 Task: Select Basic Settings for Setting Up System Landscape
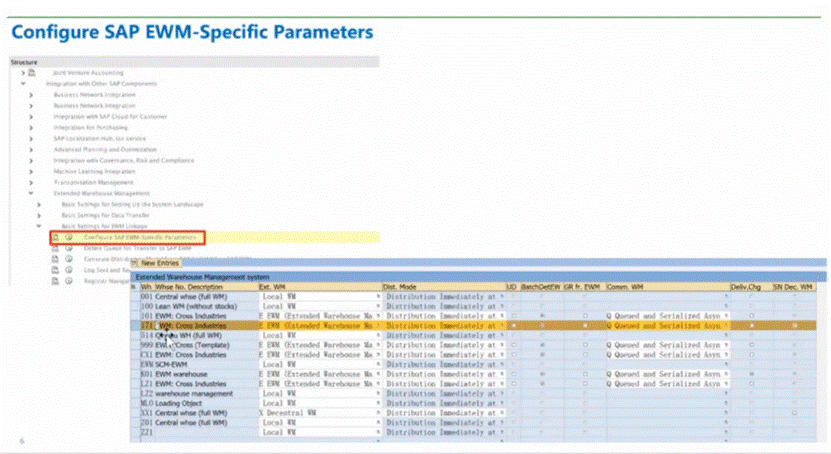point(132,204)
